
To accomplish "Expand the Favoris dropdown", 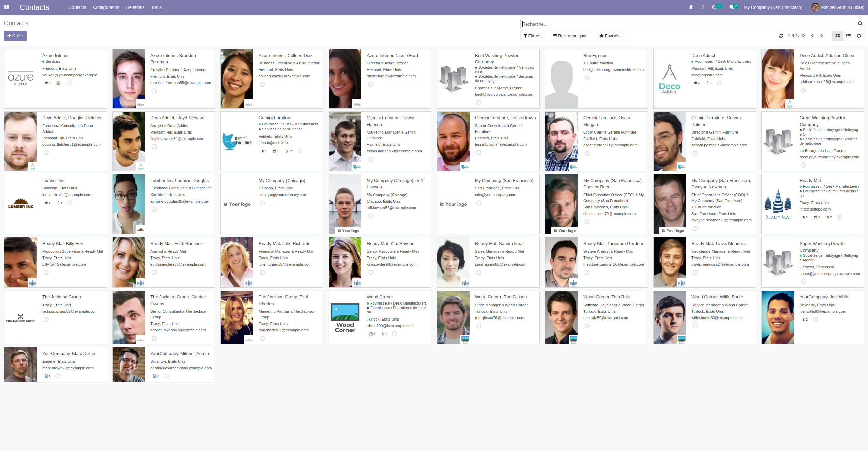I will (609, 36).
